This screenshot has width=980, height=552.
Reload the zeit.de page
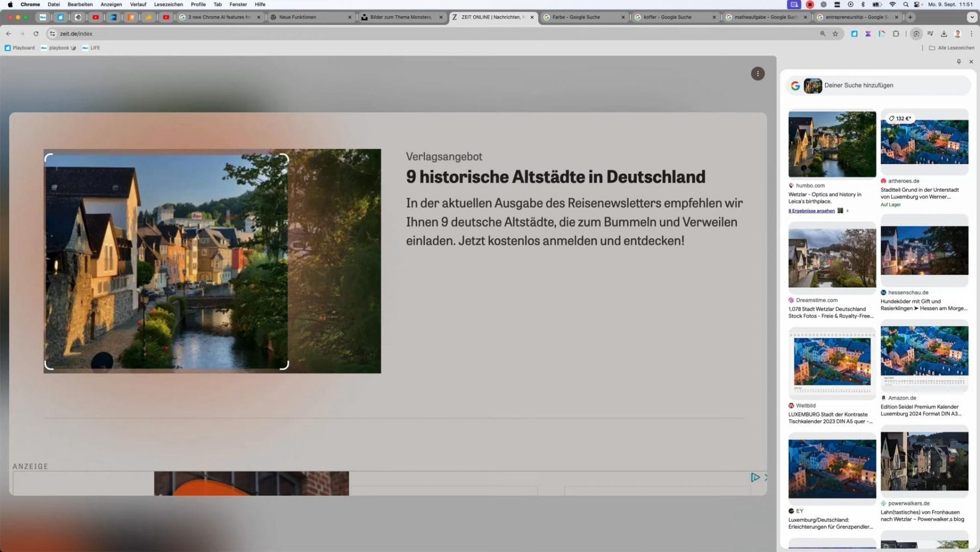tap(36, 34)
